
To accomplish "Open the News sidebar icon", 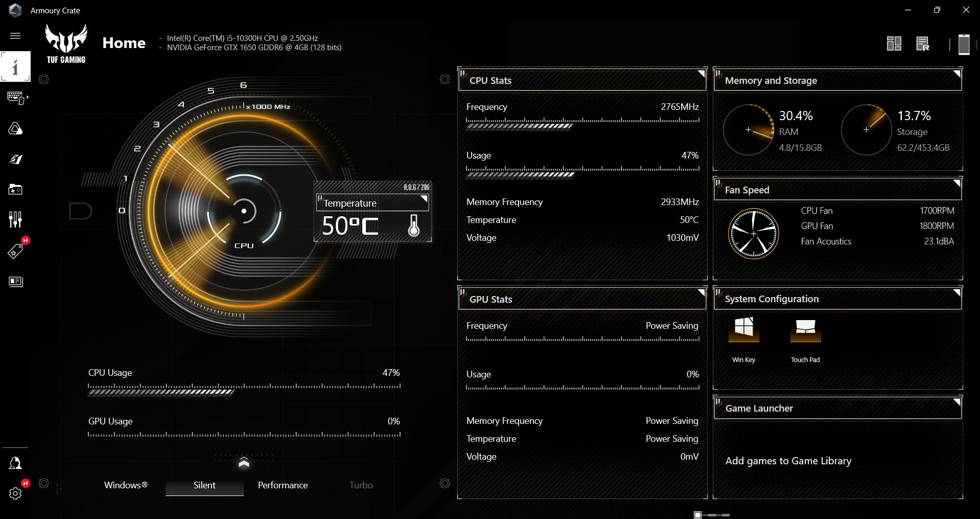I will tap(16, 282).
